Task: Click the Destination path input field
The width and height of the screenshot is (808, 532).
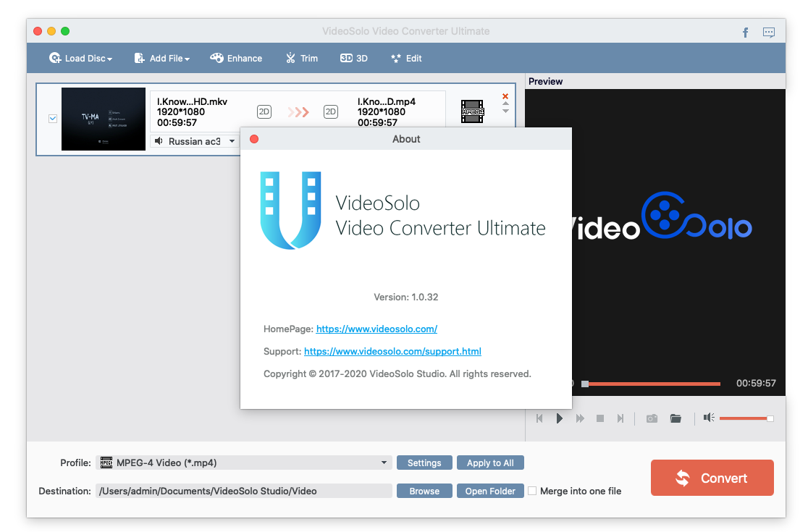Action: pyautogui.click(x=243, y=491)
